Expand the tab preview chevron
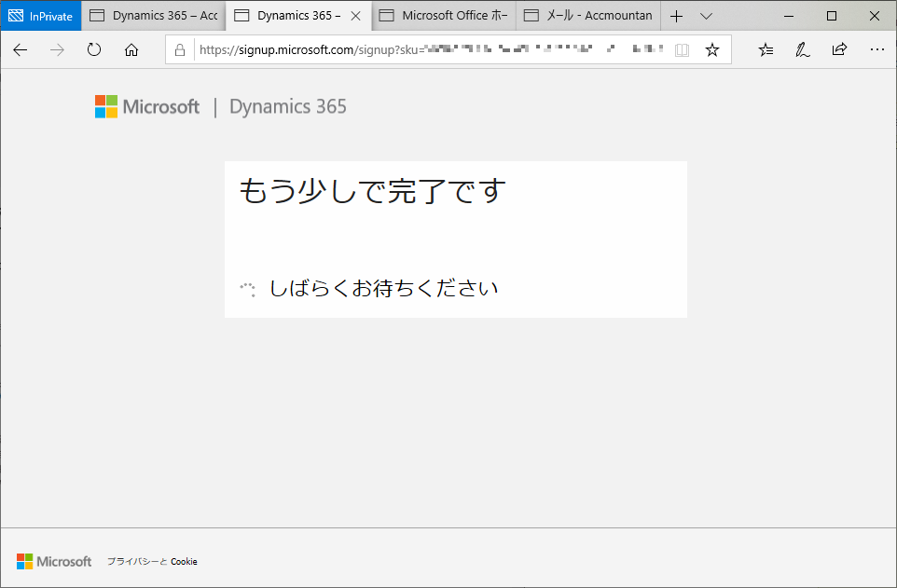Viewport: 897px width, 588px height. (706, 17)
